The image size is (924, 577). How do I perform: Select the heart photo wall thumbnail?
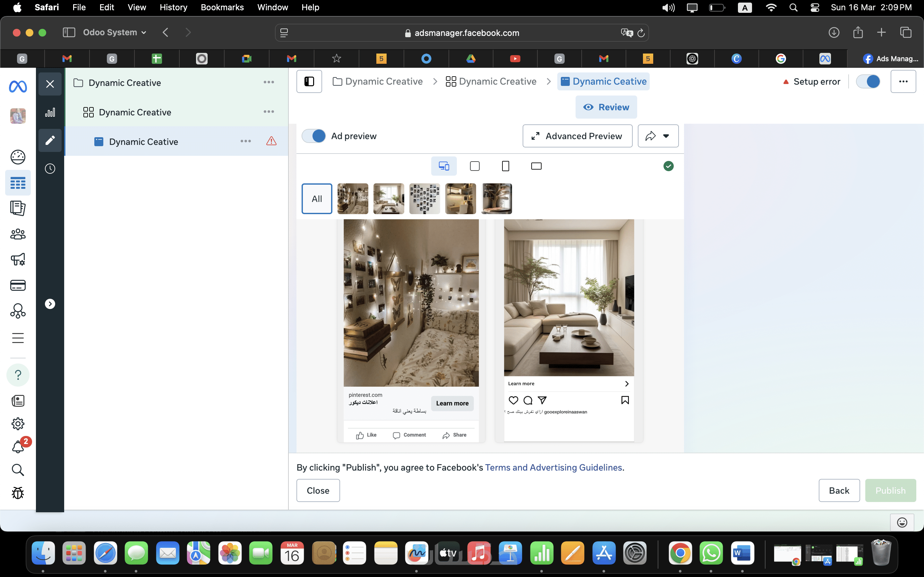[424, 198]
